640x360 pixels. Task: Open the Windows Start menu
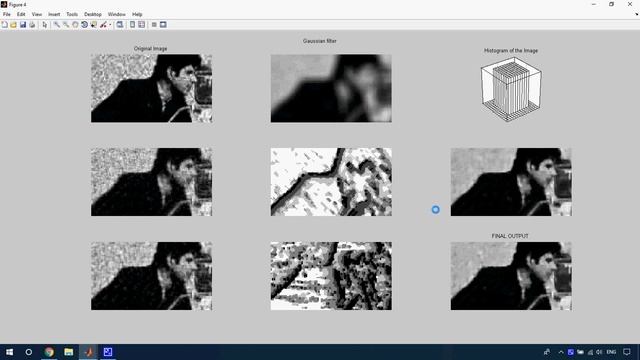pos(9,352)
